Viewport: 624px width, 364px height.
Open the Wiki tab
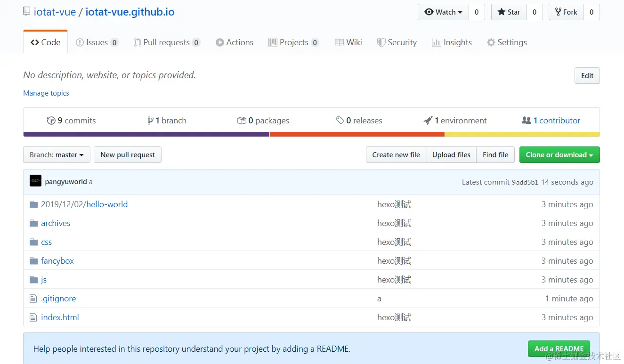point(348,42)
